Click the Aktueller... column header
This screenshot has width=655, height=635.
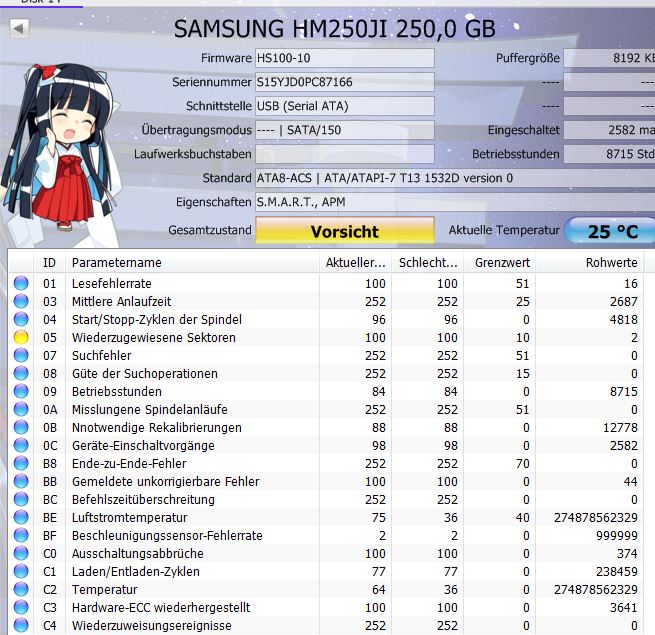(x=355, y=262)
